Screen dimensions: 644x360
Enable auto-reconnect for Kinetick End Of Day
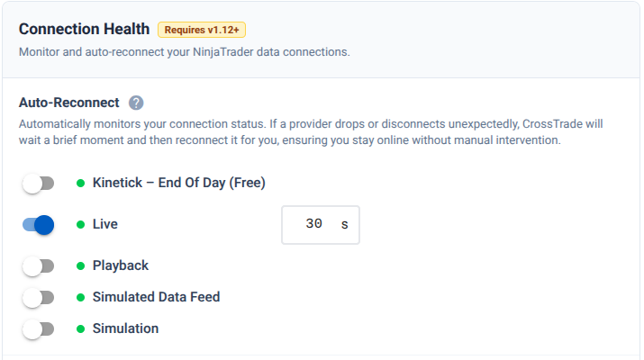[x=38, y=184]
